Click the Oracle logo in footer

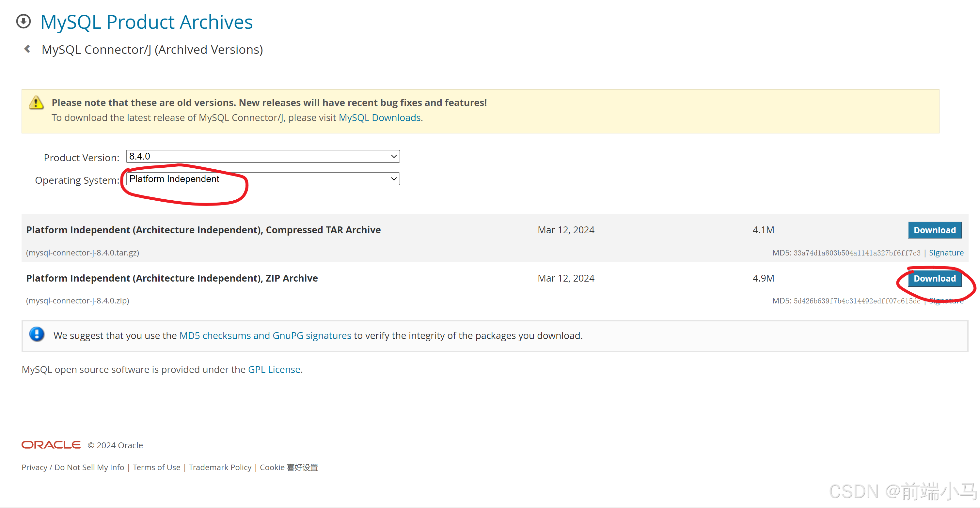point(51,445)
